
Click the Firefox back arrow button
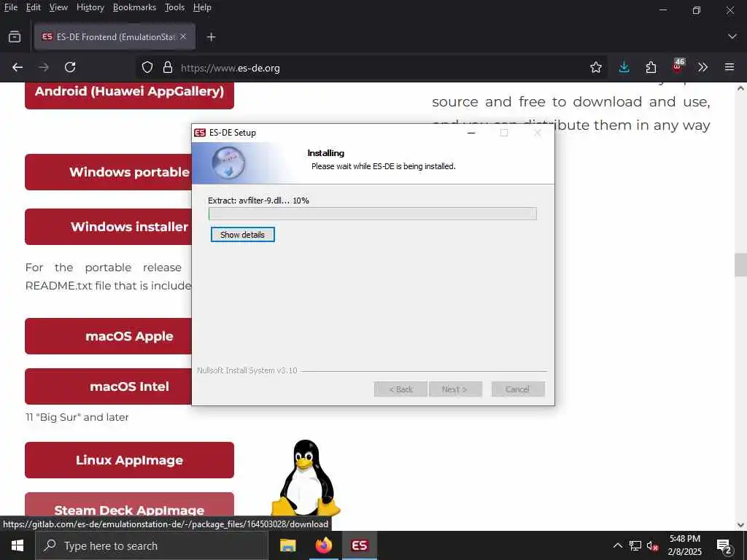point(18,68)
